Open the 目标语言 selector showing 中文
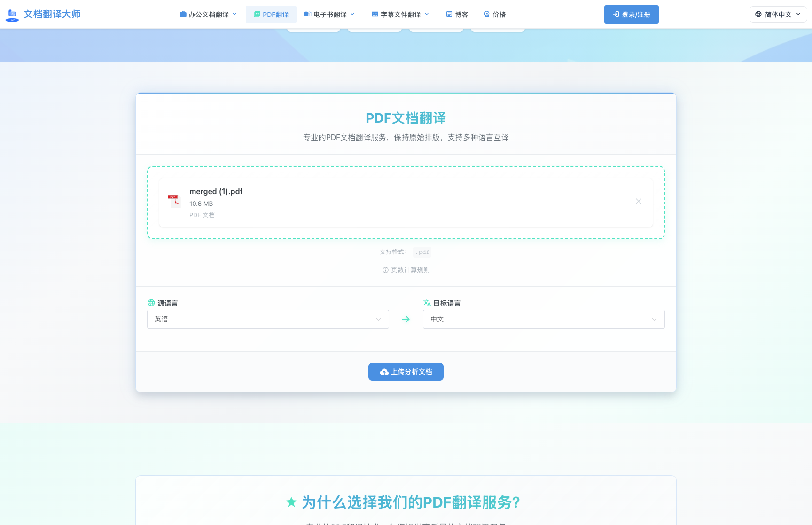This screenshot has height=525, width=812. click(x=543, y=319)
